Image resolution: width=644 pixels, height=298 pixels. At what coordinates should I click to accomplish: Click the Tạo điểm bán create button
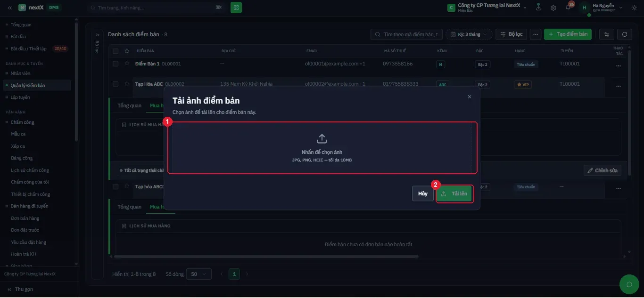[x=568, y=34]
